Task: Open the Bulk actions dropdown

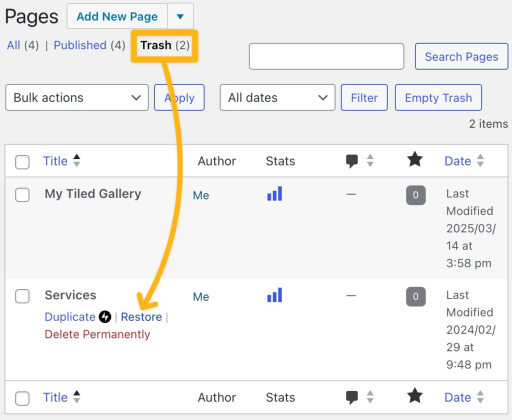Action: pos(76,97)
